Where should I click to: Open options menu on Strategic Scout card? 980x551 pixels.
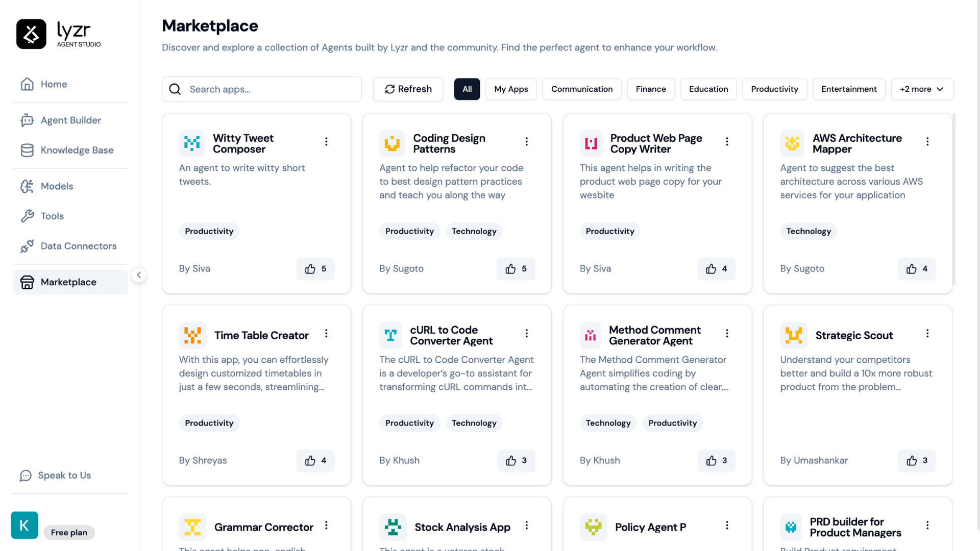tap(928, 334)
